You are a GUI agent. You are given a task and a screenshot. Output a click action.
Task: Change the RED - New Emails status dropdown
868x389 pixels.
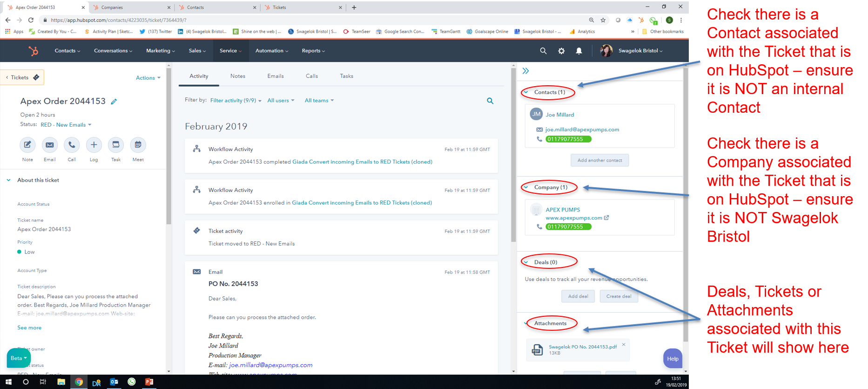66,125
